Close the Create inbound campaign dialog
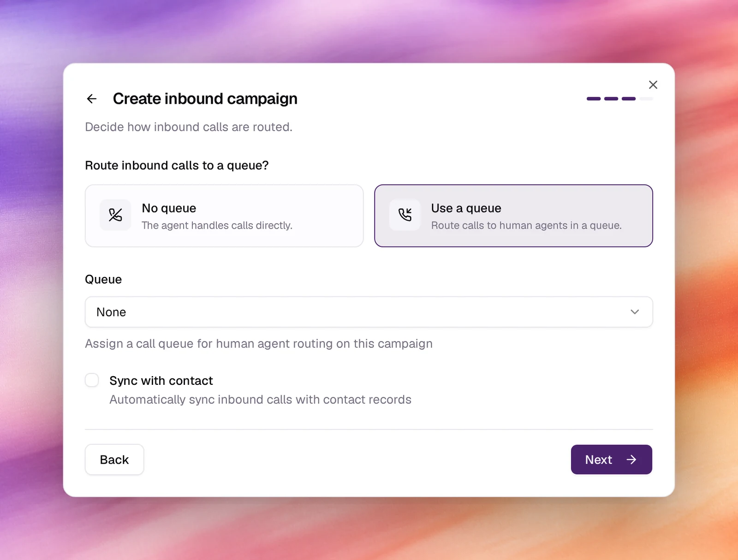This screenshot has width=738, height=560. (653, 85)
